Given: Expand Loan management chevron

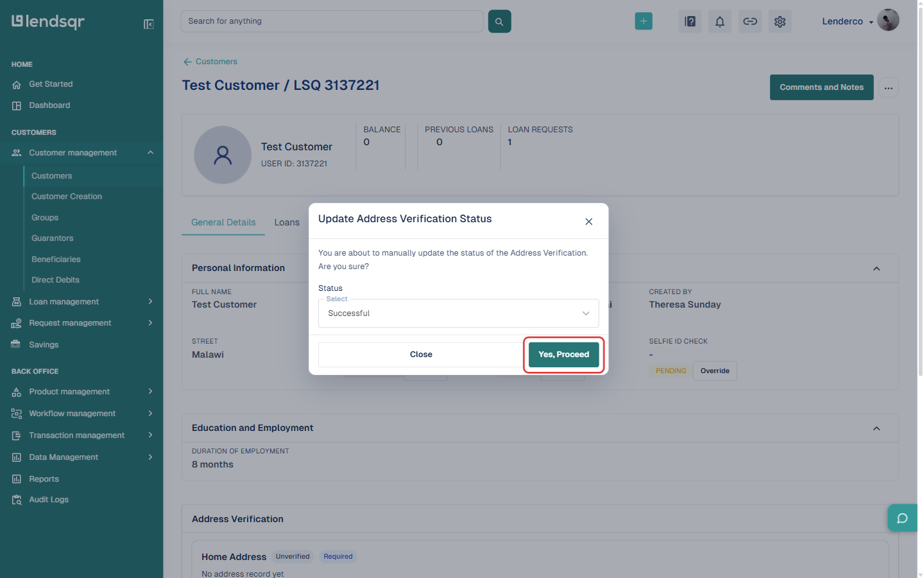Looking at the screenshot, I should [x=150, y=302].
